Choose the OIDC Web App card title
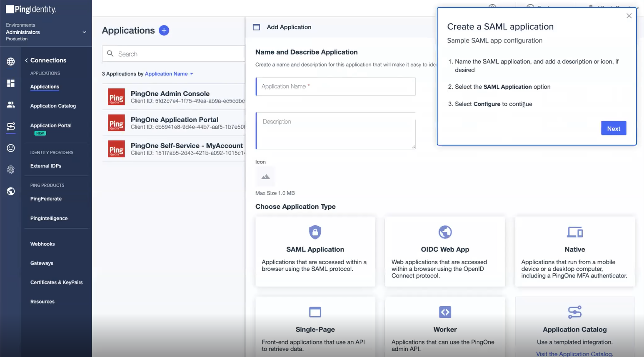The width and height of the screenshot is (644, 357). (445, 249)
